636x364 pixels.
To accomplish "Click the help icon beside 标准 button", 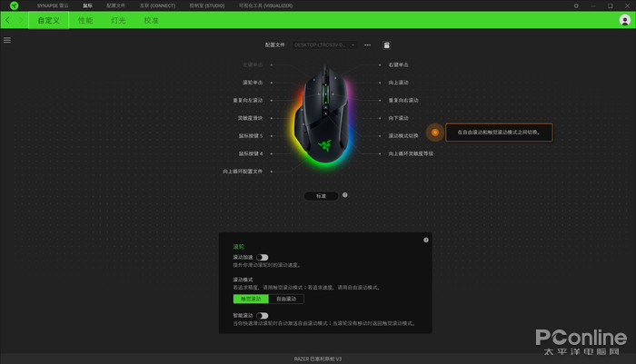I will point(344,195).
